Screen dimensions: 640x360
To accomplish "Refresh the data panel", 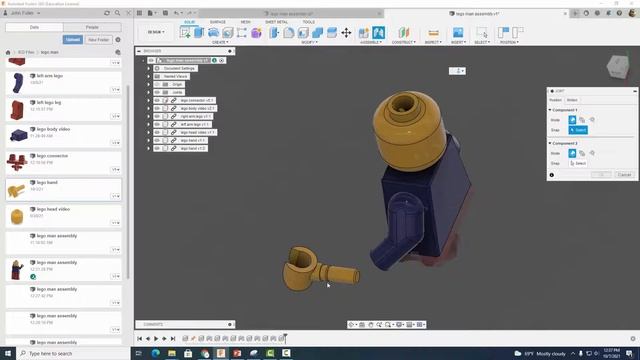I will (107, 13).
